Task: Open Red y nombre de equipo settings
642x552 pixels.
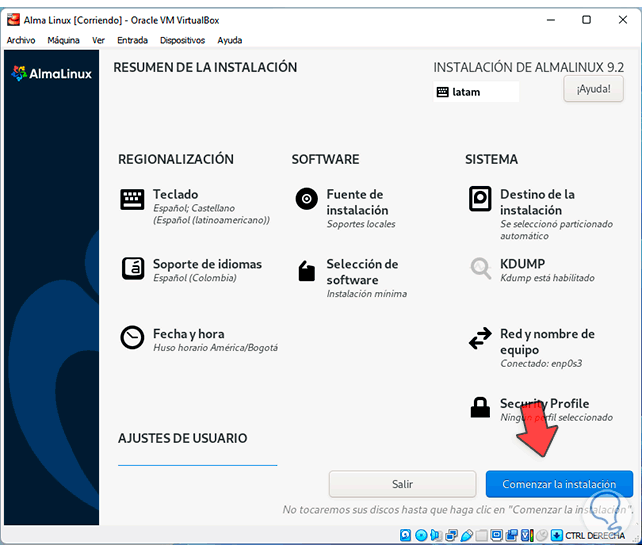Action: click(531, 348)
